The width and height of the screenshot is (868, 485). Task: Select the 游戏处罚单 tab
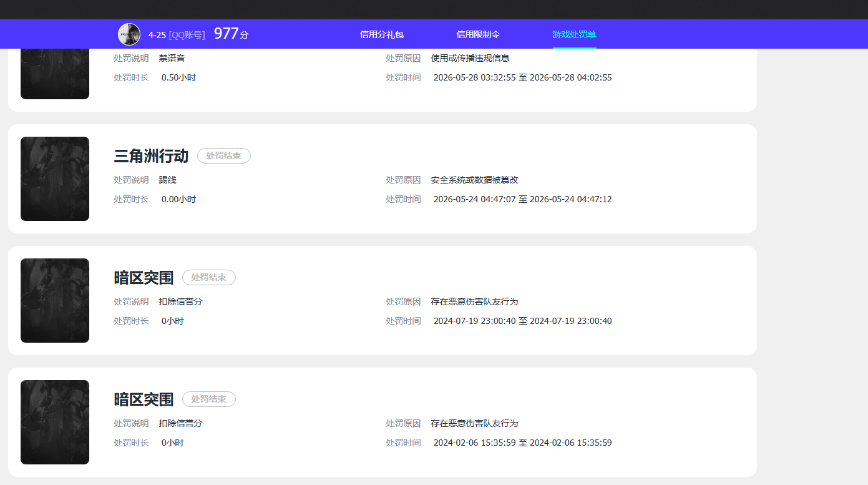point(574,34)
